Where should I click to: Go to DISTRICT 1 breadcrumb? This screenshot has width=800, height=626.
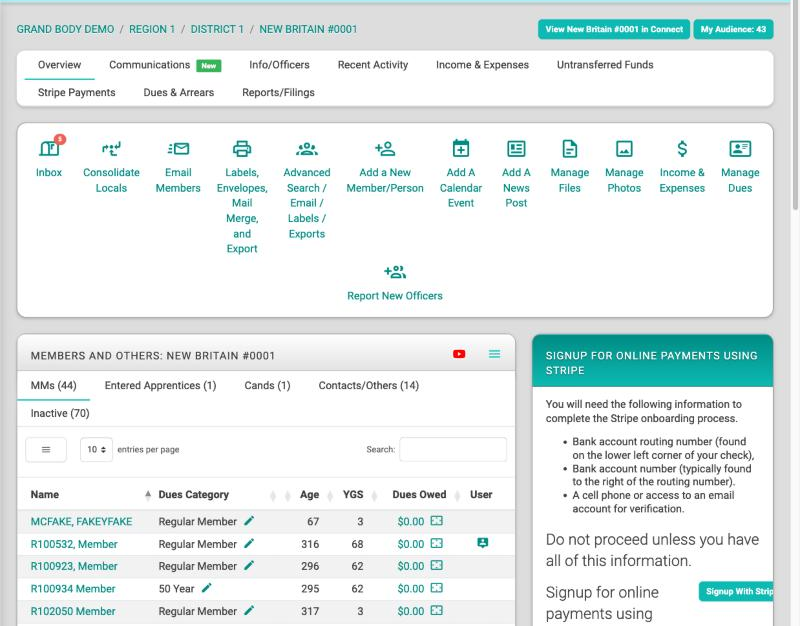(217, 29)
